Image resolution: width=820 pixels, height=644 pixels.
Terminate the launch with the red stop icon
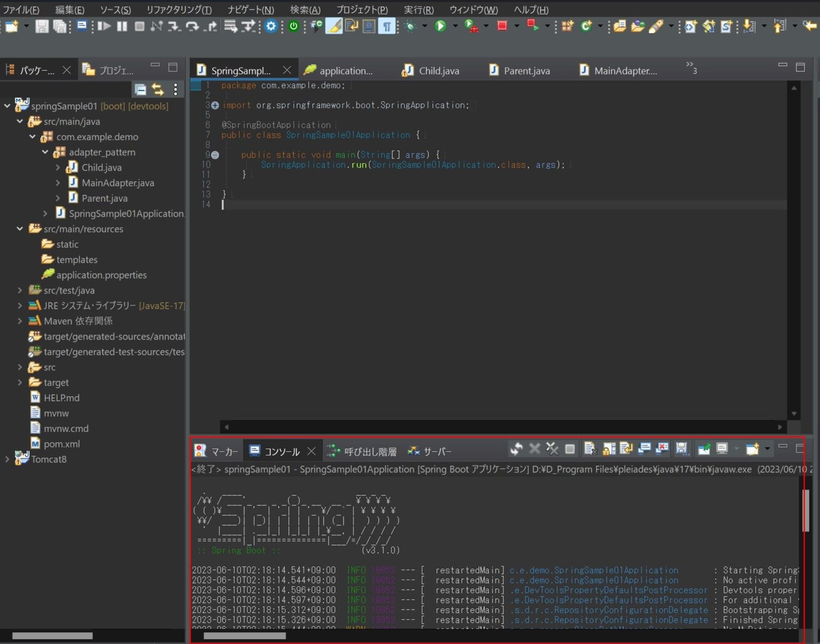tap(501, 26)
